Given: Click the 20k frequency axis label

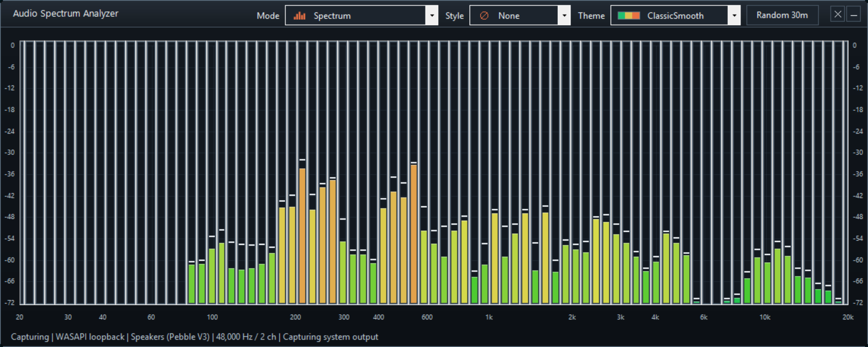Looking at the screenshot, I should 848,317.
